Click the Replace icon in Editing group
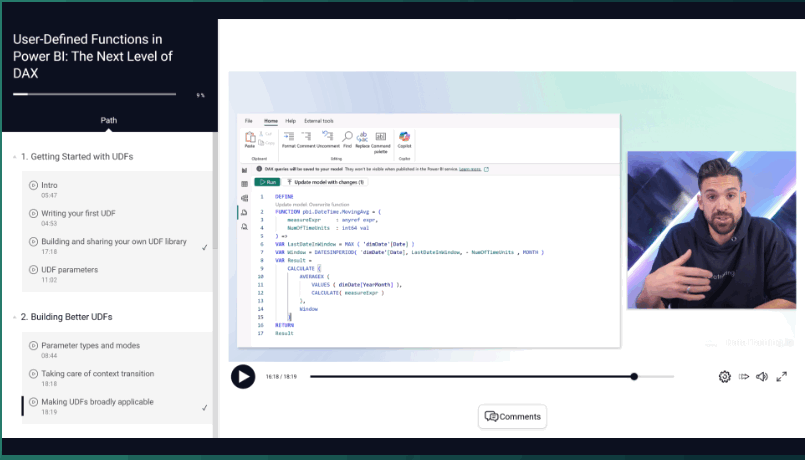The width and height of the screenshot is (805, 460). tap(362, 139)
